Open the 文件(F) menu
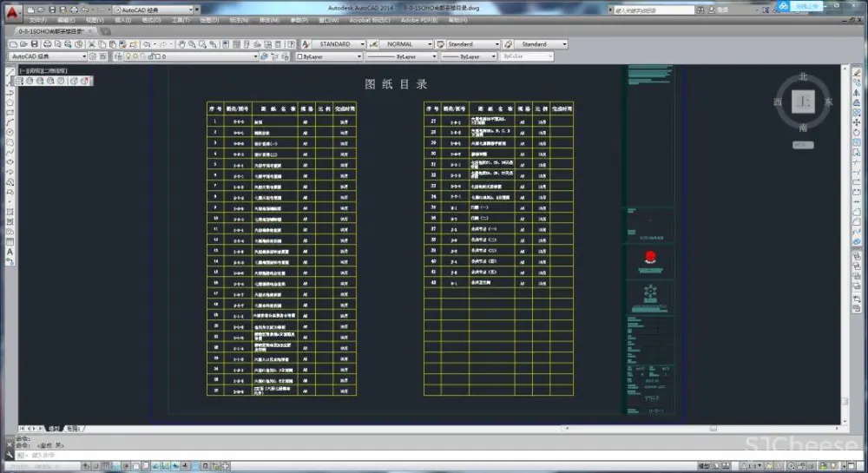This screenshot has width=868, height=473. point(38,20)
